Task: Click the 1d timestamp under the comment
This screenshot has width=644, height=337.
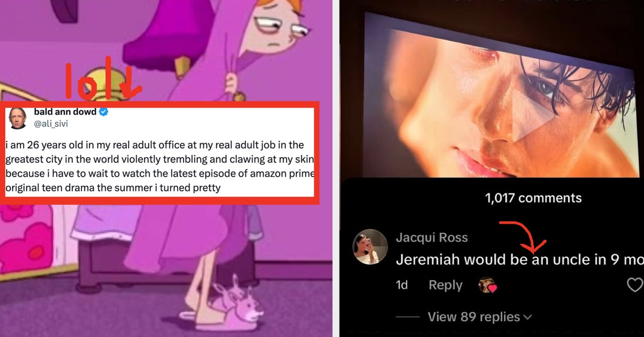Action: pyautogui.click(x=402, y=285)
